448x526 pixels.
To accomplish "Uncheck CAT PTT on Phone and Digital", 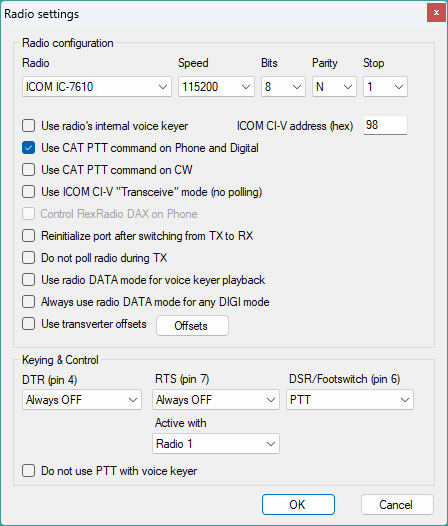I will pos(29,148).
